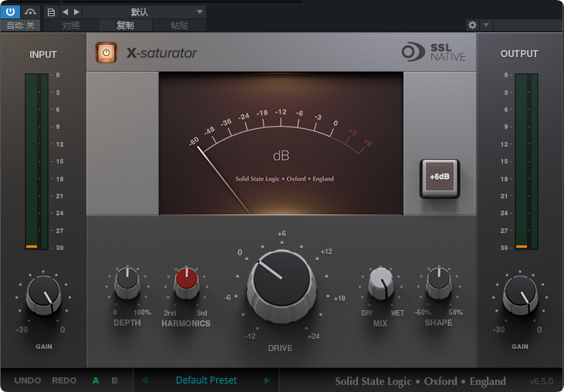Click the large DRIVE knob
Viewport: 564px width, 392px height.
tap(282, 286)
